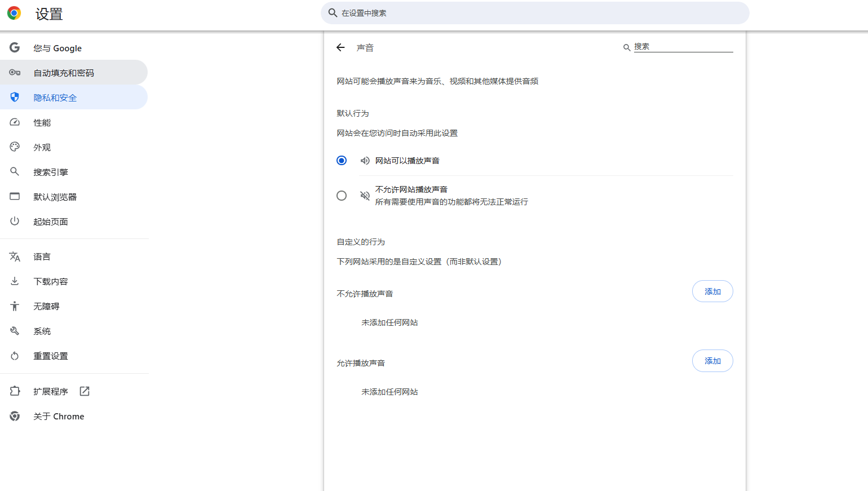Click the accessibility figure icon for 无障碍
Screen dimensions: 868x491
click(x=15, y=306)
